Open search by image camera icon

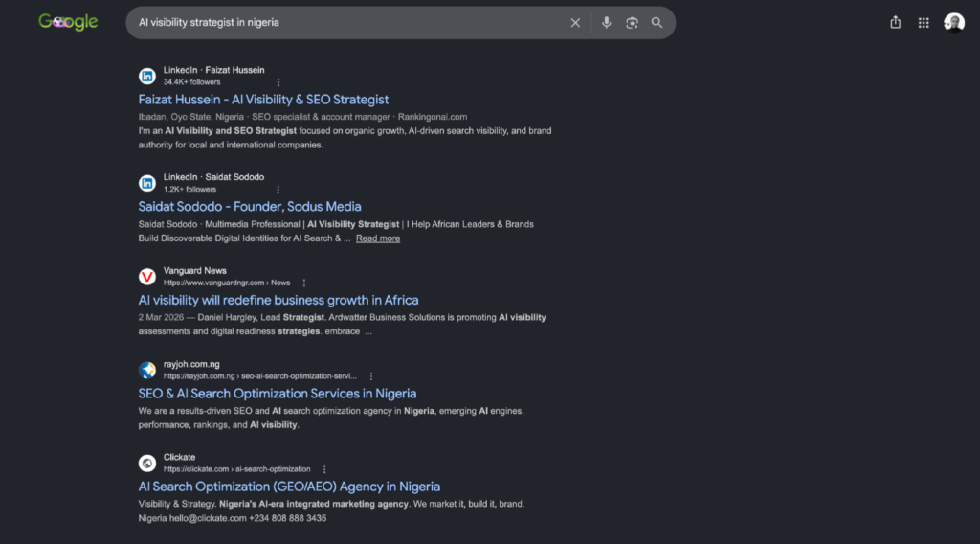(632, 23)
